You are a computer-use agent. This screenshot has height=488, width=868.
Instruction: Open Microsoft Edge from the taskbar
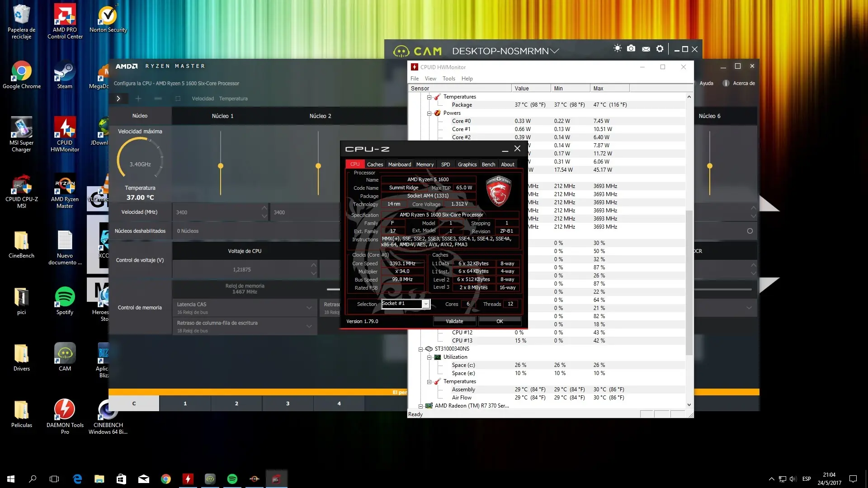77,479
